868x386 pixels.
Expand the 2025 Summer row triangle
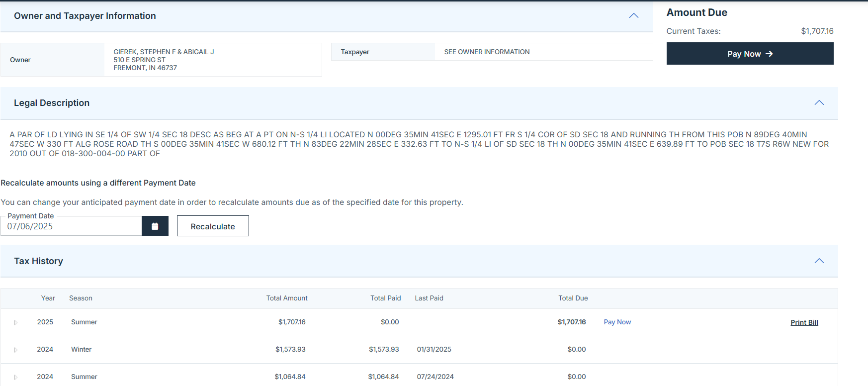[16, 322]
